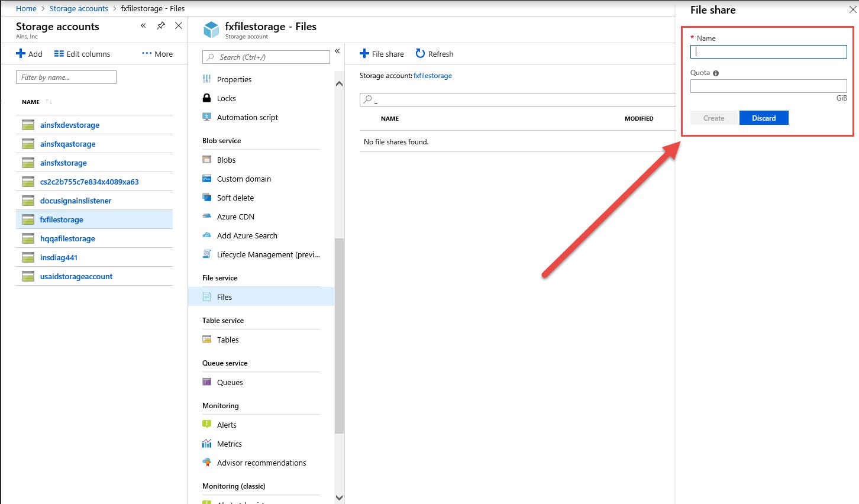The height and width of the screenshot is (504, 859).
Task: Pin the Storage accounts blade
Action: pyautogui.click(x=161, y=25)
